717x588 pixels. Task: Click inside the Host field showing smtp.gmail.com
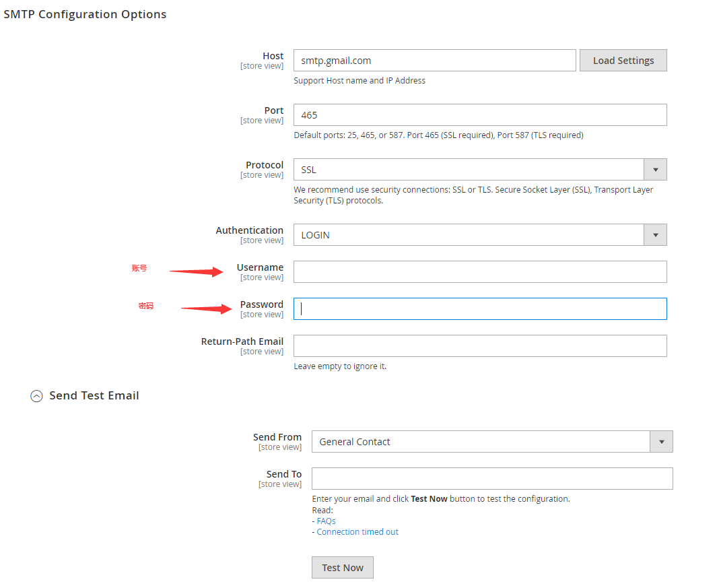click(x=434, y=60)
